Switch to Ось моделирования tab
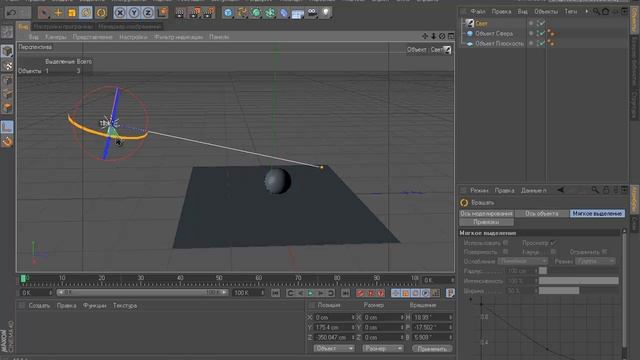 [486, 213]
